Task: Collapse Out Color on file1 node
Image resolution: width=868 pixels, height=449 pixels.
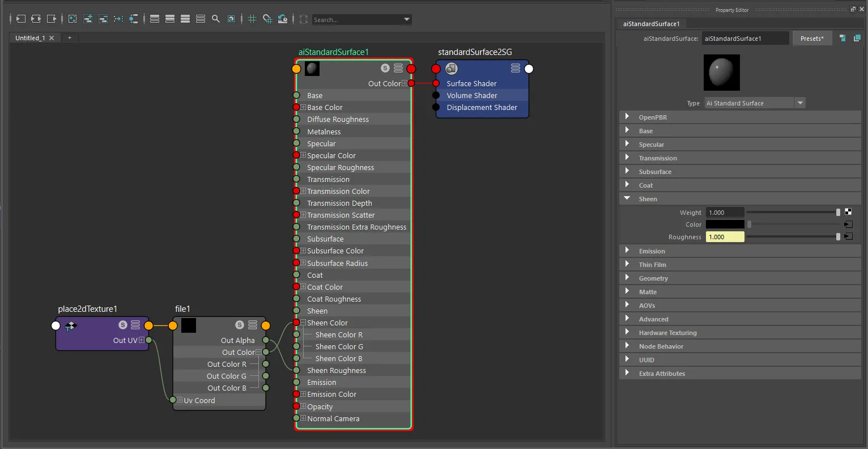Action: click(258, 352)
